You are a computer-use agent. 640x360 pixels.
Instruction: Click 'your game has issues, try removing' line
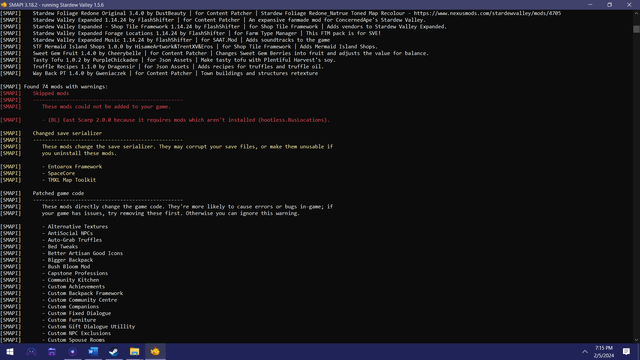[x=171, y=213]
